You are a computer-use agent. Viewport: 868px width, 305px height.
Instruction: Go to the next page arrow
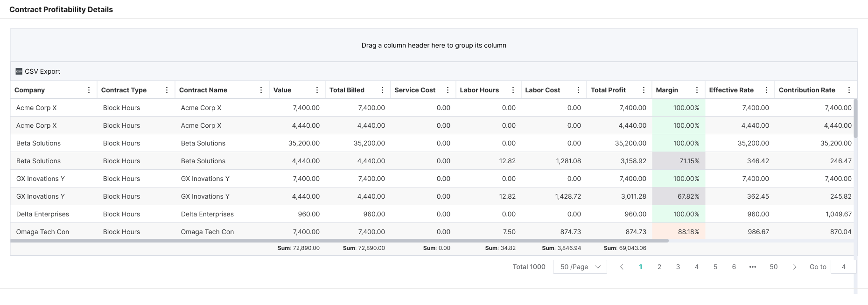795,267
